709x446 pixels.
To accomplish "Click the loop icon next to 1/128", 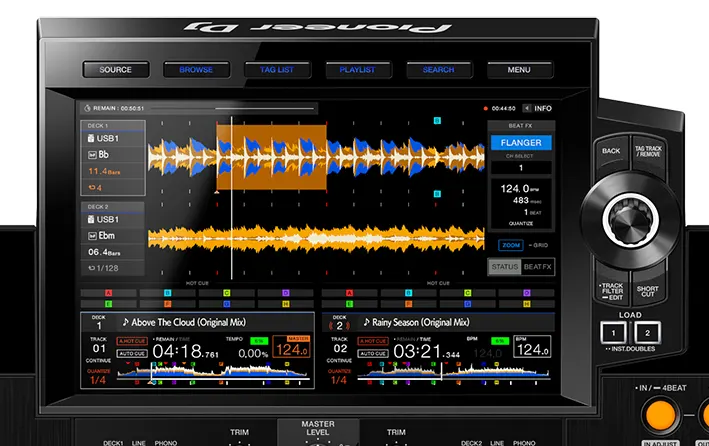I will coord(91,268).
